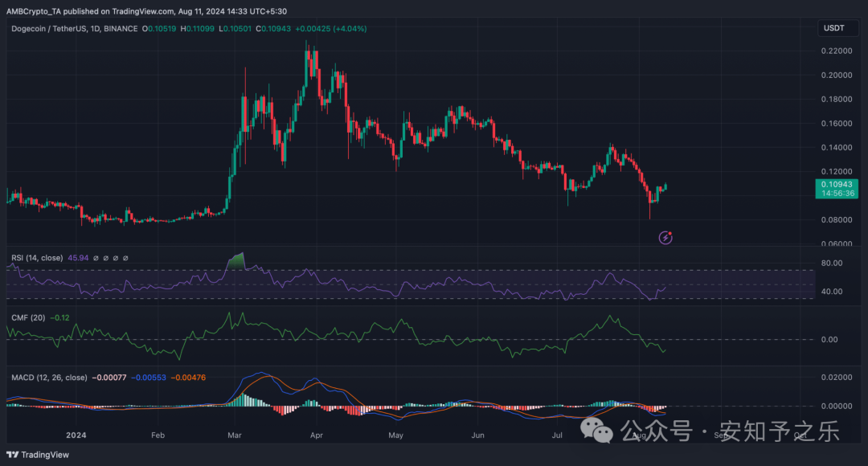
Task: Click the CMF value −0.12
Action: [x=59, y=317]
